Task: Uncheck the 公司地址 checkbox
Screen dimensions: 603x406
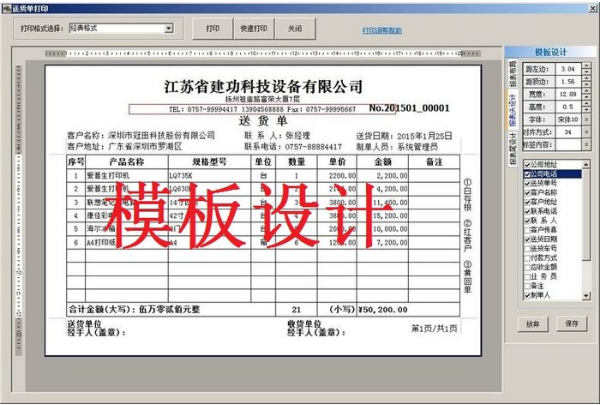Action: click(x=528, y=165)
